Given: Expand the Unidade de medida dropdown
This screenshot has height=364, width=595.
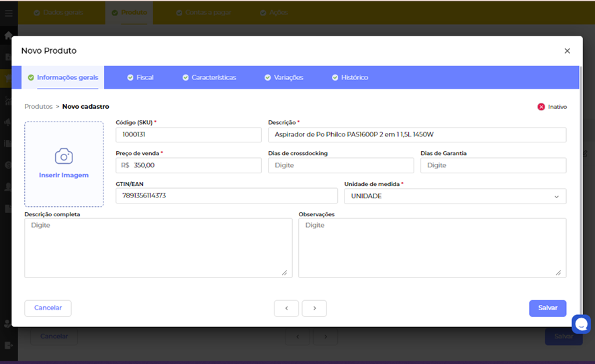Looking at the screenshot, I should (455, 196).
